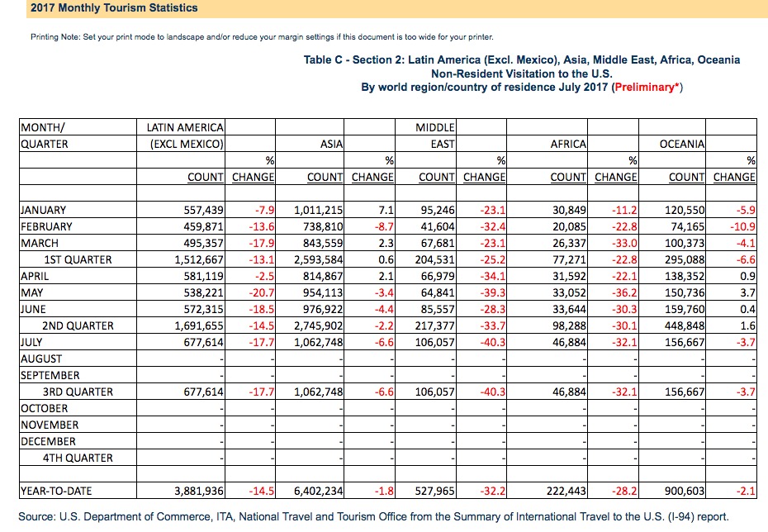Click the 'JULY' row label
The image size is (768, 532).
(x=31, y=343)
